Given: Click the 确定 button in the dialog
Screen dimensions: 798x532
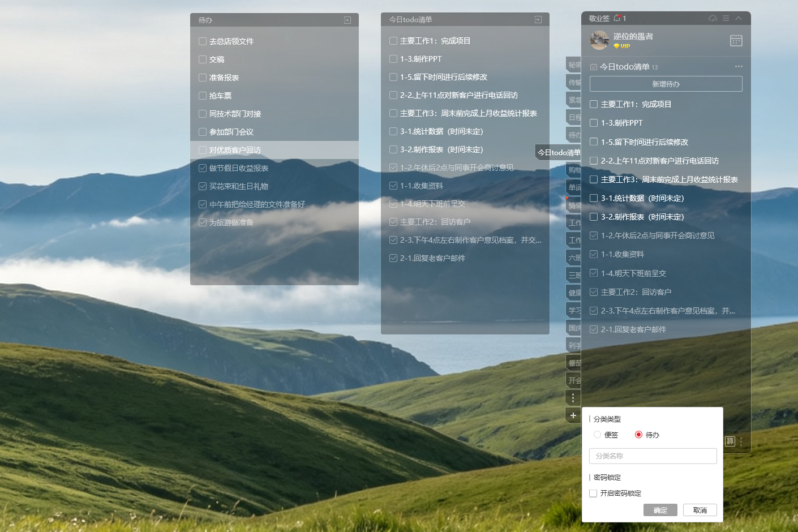Looking at the screenshot, I should tap(660, 510).
